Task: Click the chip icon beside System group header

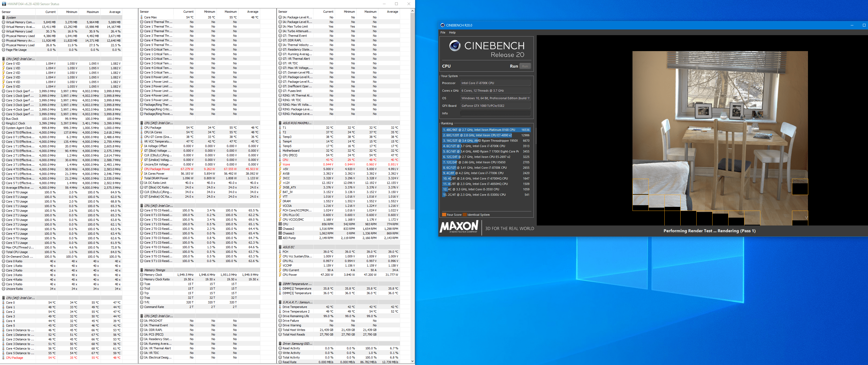Action: tap(3, 18)
